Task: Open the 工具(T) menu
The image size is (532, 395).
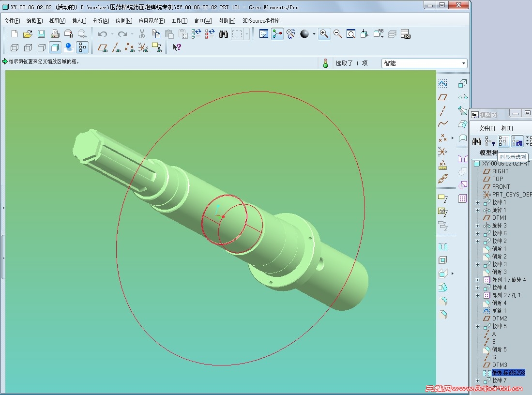Action: click(180, 21)
